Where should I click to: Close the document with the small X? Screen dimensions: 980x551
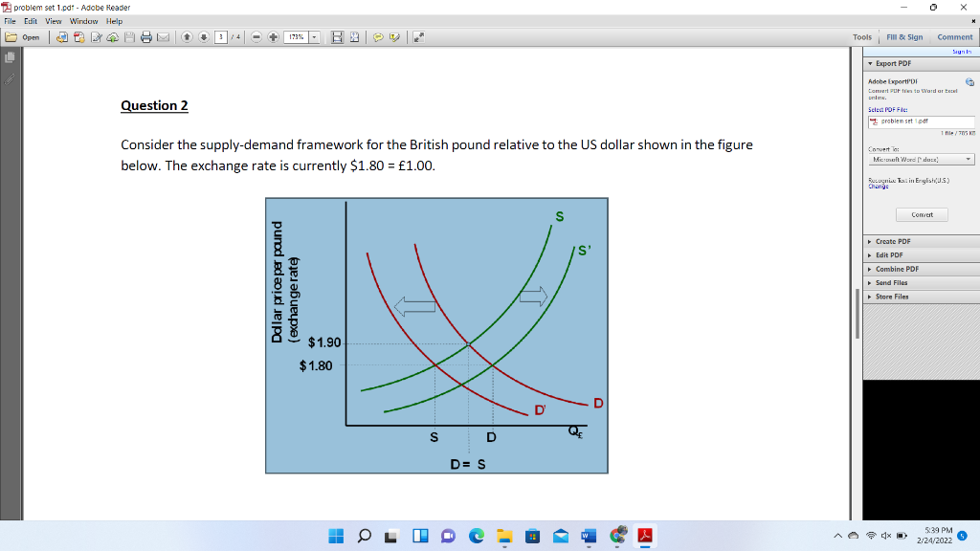973,21
